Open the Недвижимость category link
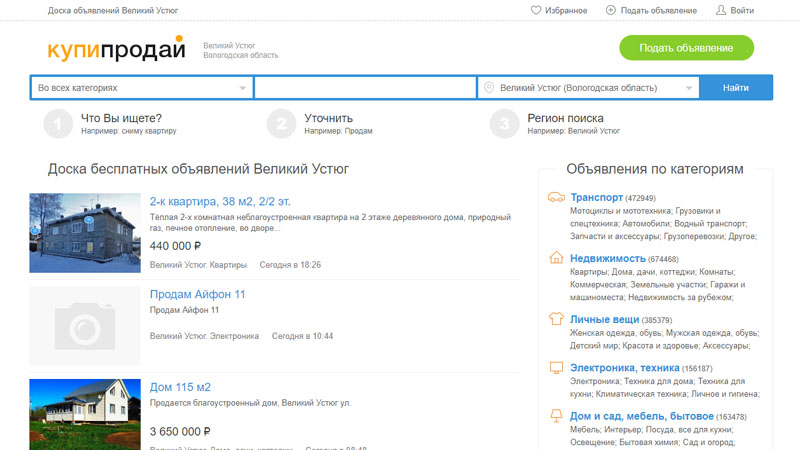The image size is (800, 450). pos(608,258)
